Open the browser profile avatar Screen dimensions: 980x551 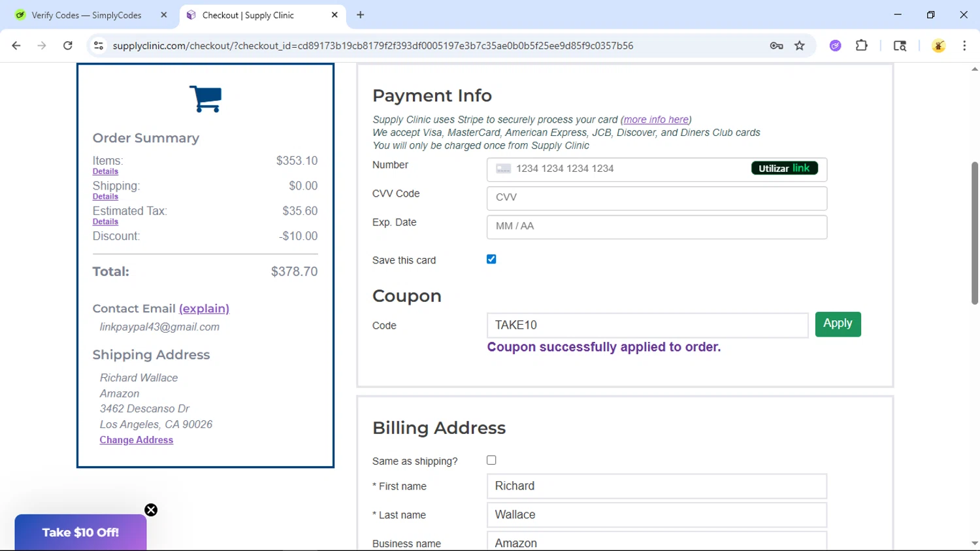pos(939,46)
